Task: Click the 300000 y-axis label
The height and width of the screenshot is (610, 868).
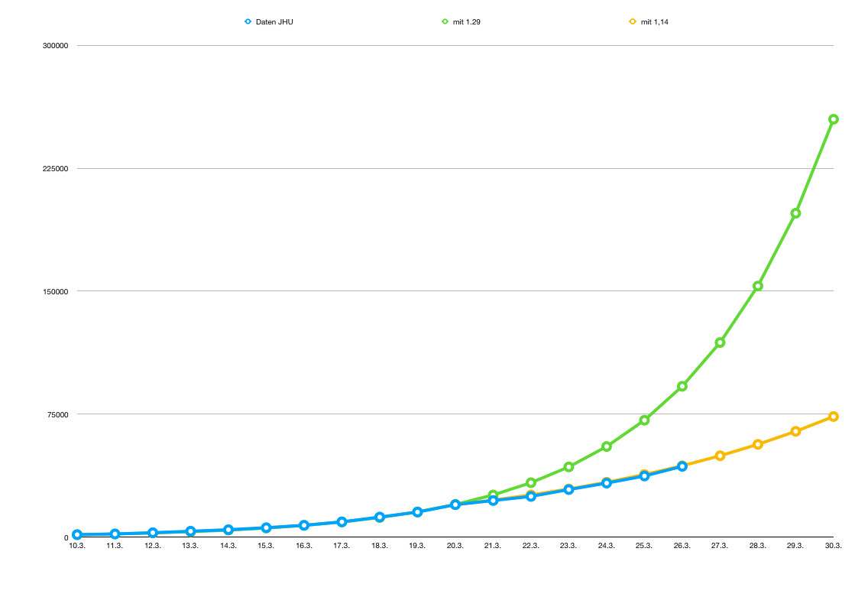Action: pyautogui.click(x=56, y=46)
